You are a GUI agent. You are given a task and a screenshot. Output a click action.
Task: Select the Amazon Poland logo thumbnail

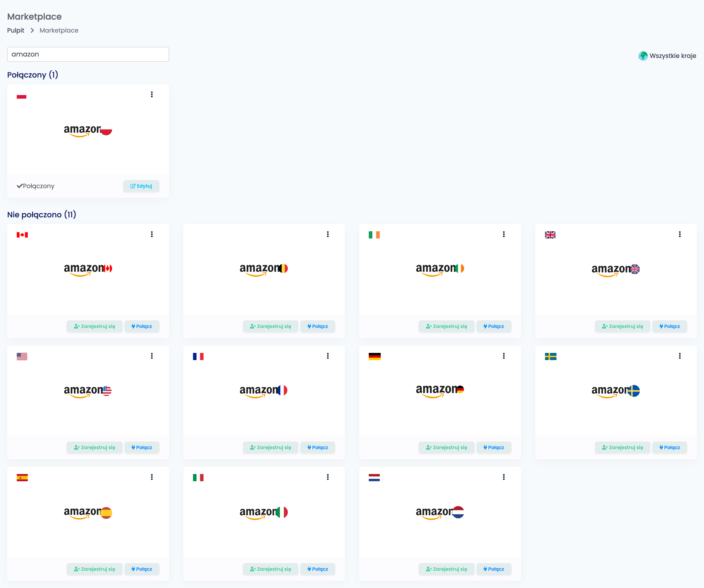[88, 130]
